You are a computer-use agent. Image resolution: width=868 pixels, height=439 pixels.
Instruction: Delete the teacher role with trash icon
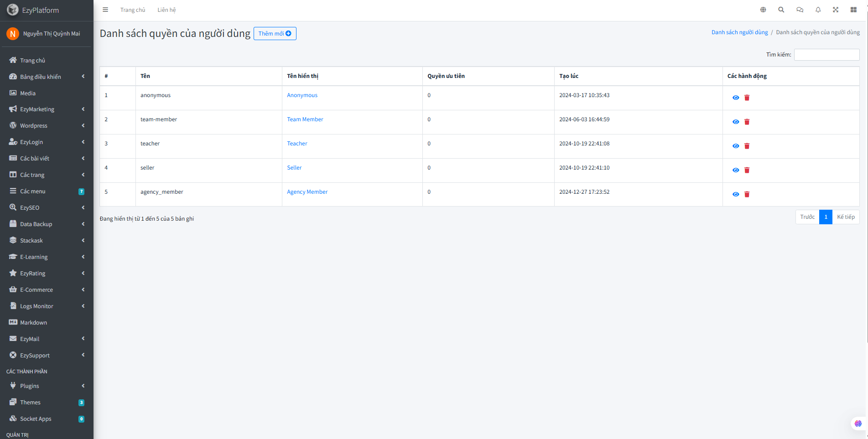point(747,146)
